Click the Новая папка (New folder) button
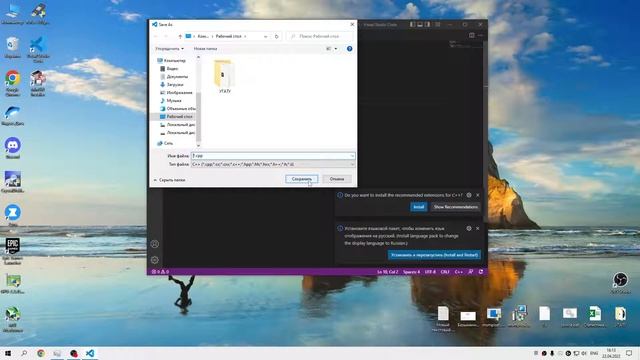The image size is (640, 360). click(205, 49)
